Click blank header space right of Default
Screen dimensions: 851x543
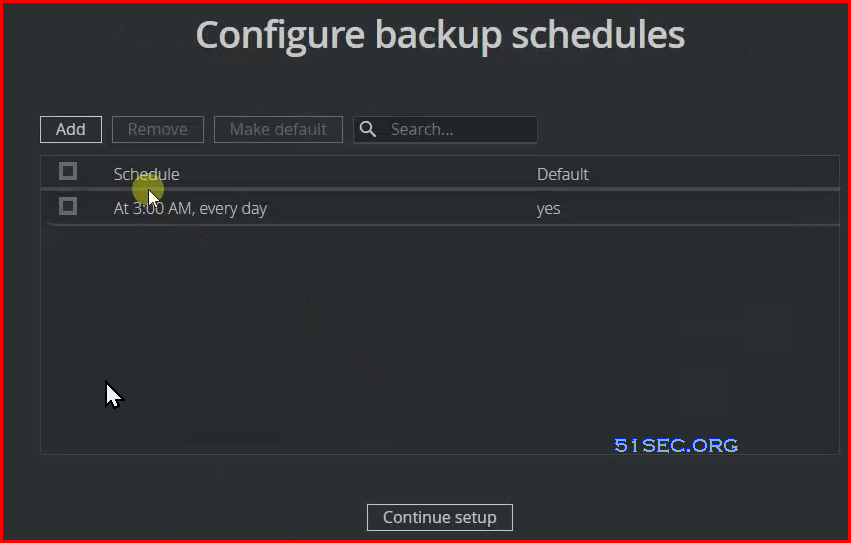pyautogui.click(x=714, y=174)
